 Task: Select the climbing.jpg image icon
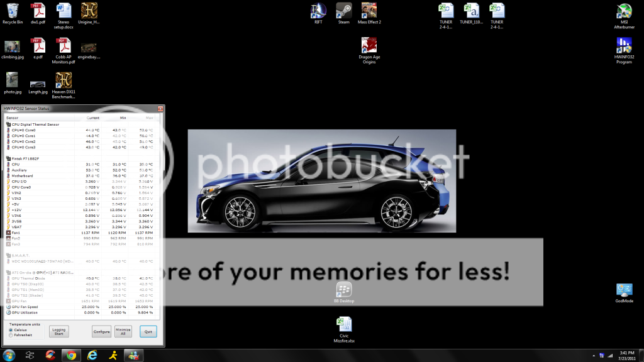(x=13, y=50)
